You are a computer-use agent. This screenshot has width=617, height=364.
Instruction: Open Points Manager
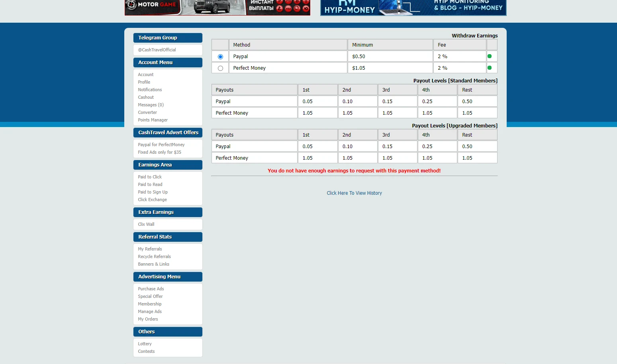(x=153, y=120)
